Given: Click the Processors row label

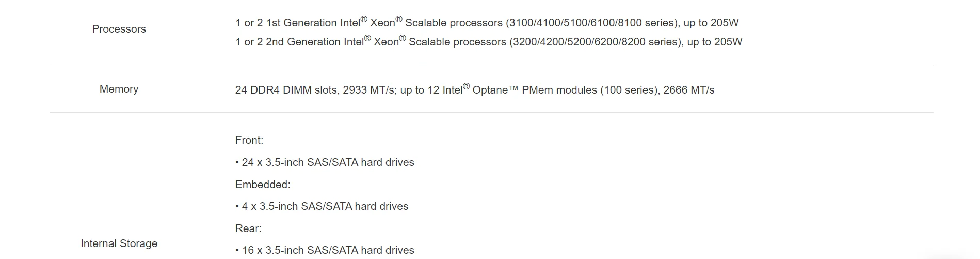Looking at the screenshot, I should [x=119, y=29].
